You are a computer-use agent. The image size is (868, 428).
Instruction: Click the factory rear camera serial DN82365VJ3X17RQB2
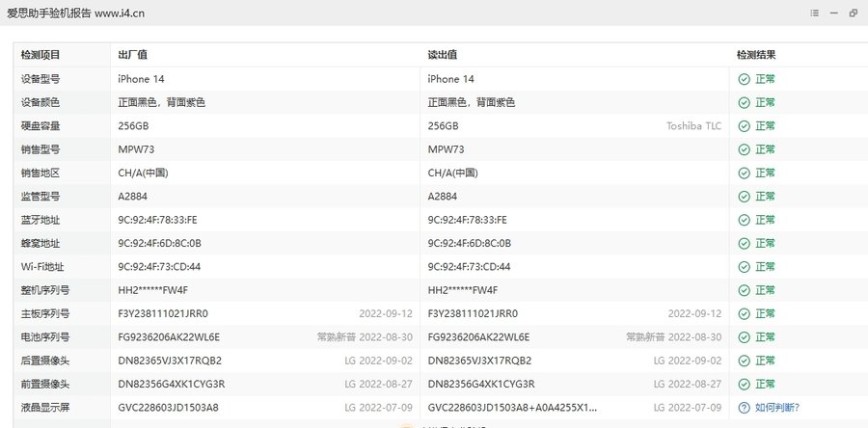[170, 361]
